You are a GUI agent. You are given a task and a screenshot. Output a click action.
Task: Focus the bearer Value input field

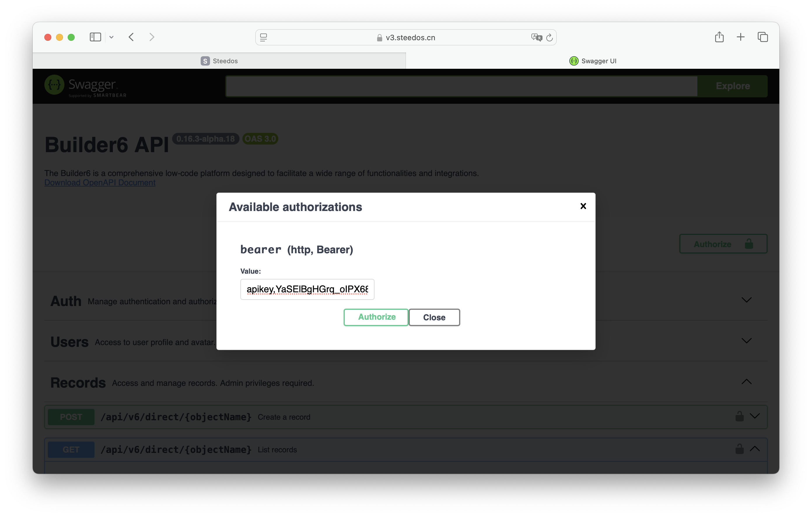coord(307,289)
